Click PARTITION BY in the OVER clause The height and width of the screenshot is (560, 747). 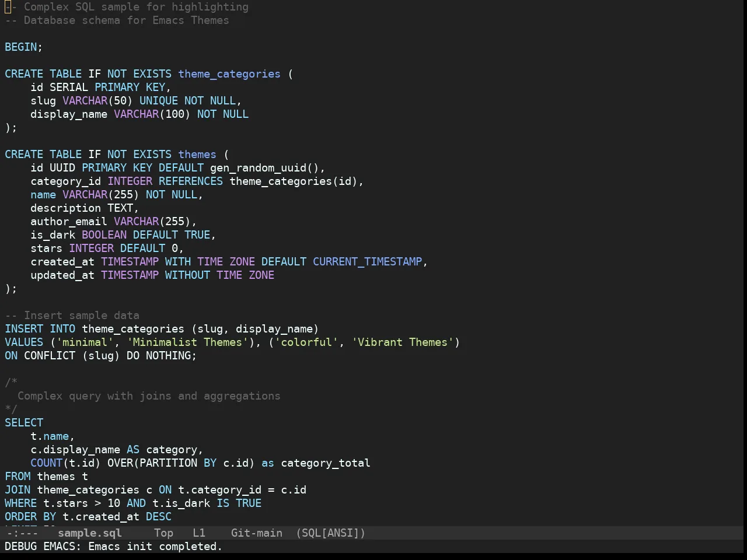pos(178,463)
